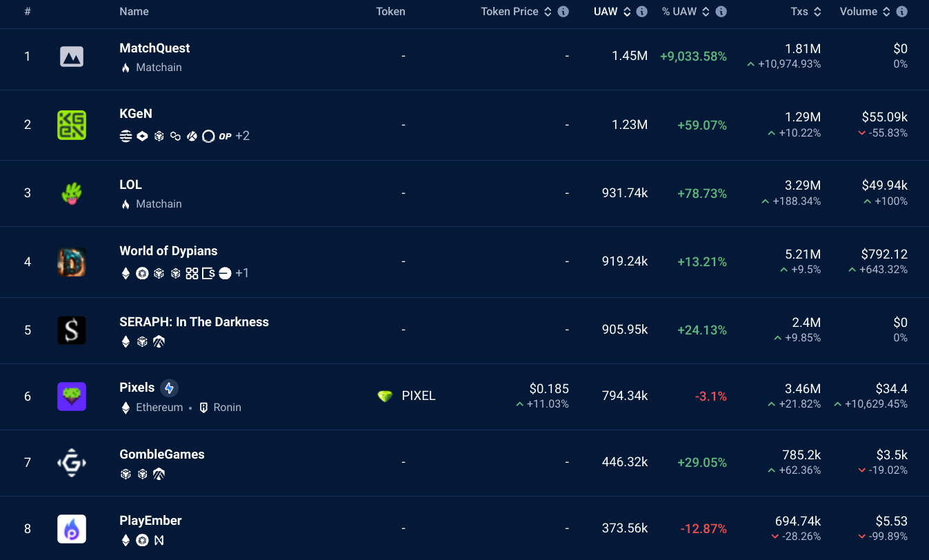
Task: Sort table by Volume column
Action: (885, 12)
